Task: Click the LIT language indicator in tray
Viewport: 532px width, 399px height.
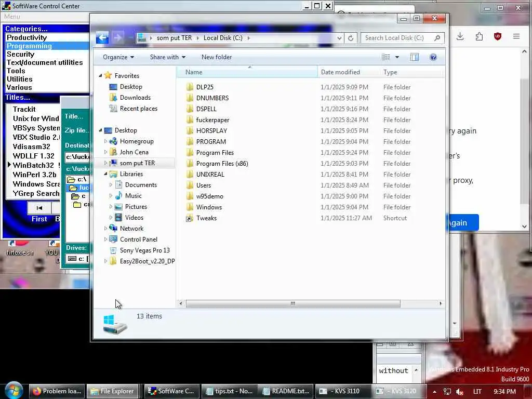Action: coord(477,392)
